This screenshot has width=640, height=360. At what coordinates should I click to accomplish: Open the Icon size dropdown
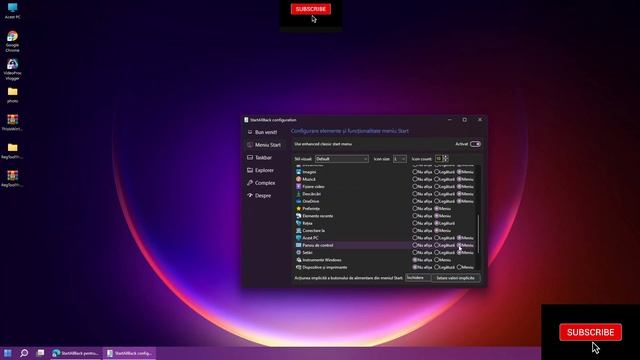pyautogui.click(x=400, y=159)
